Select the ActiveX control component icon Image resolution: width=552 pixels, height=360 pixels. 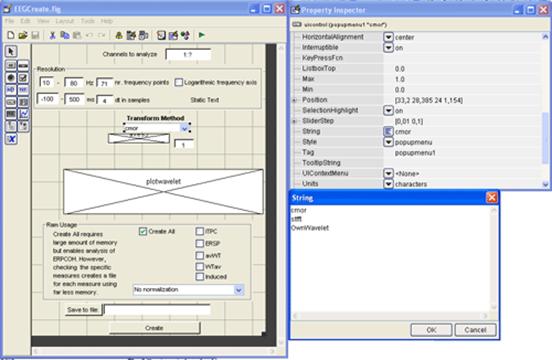[x=11, y=139]
